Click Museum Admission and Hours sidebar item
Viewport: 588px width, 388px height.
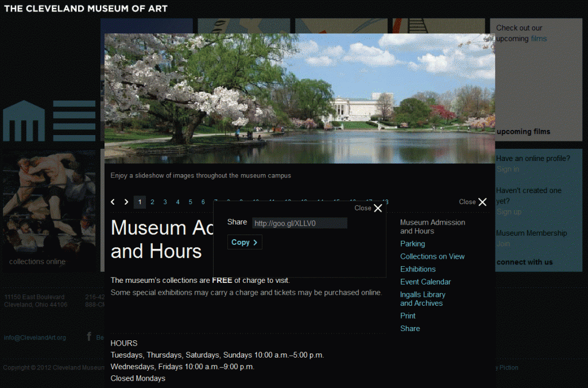432,226
